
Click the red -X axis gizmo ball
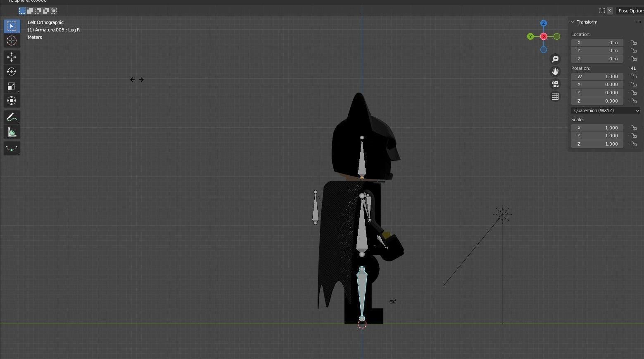click(x=544, y=36)
